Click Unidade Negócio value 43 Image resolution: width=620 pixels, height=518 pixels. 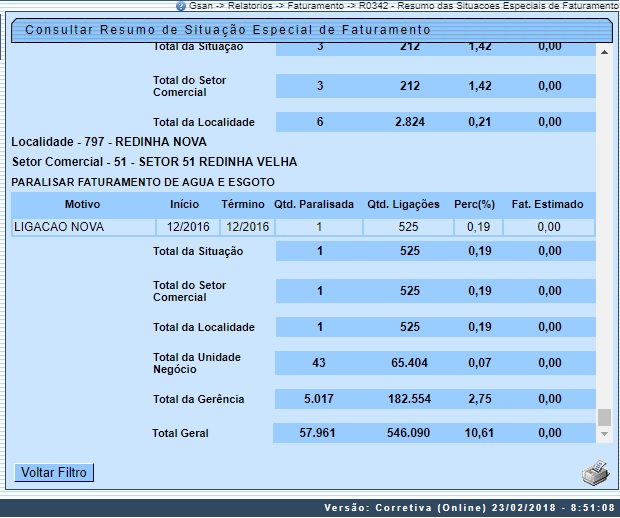coord(319,363)
